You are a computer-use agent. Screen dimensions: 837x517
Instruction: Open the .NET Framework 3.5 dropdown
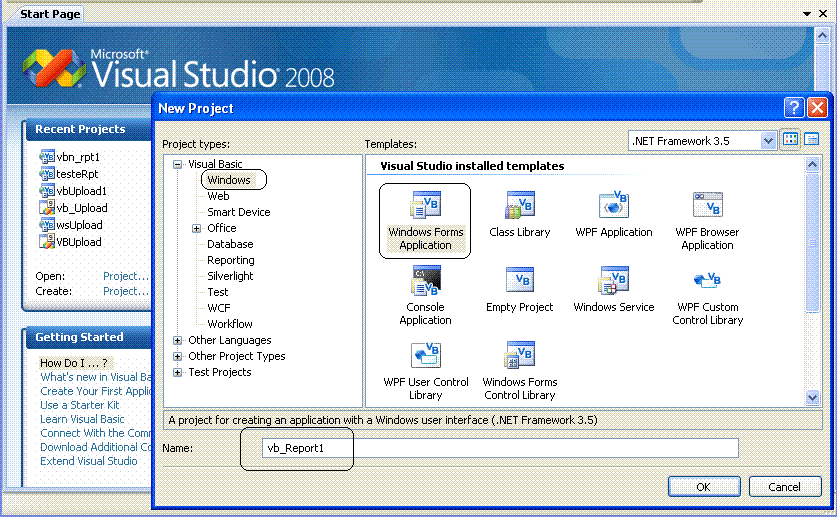coord(767,141)
